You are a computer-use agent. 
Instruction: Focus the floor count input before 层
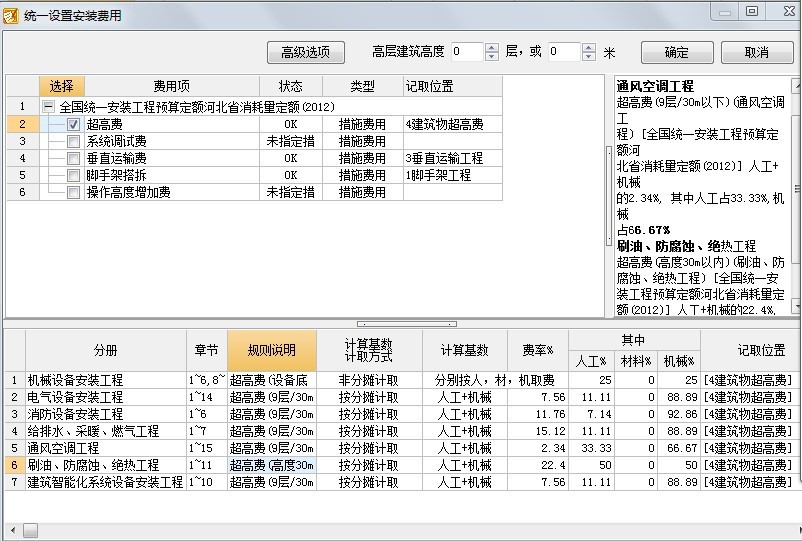pos(467,52)
